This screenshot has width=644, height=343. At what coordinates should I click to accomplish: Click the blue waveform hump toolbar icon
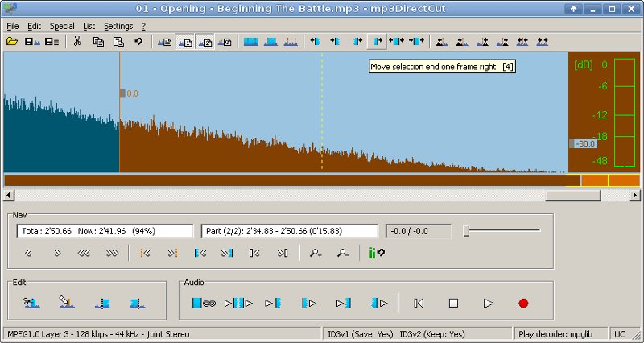coord(270,42)
